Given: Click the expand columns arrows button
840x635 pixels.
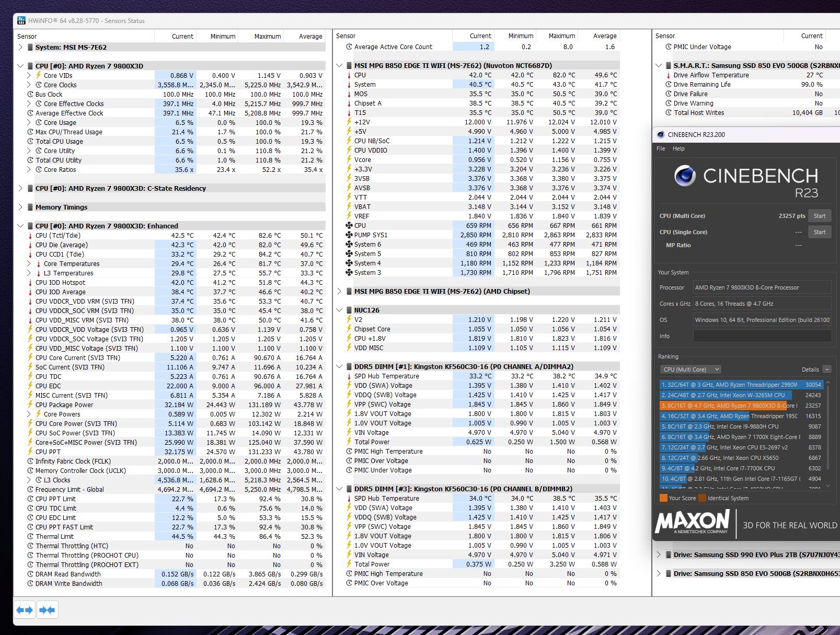Looking at the screenshot, I should [25, 610].
